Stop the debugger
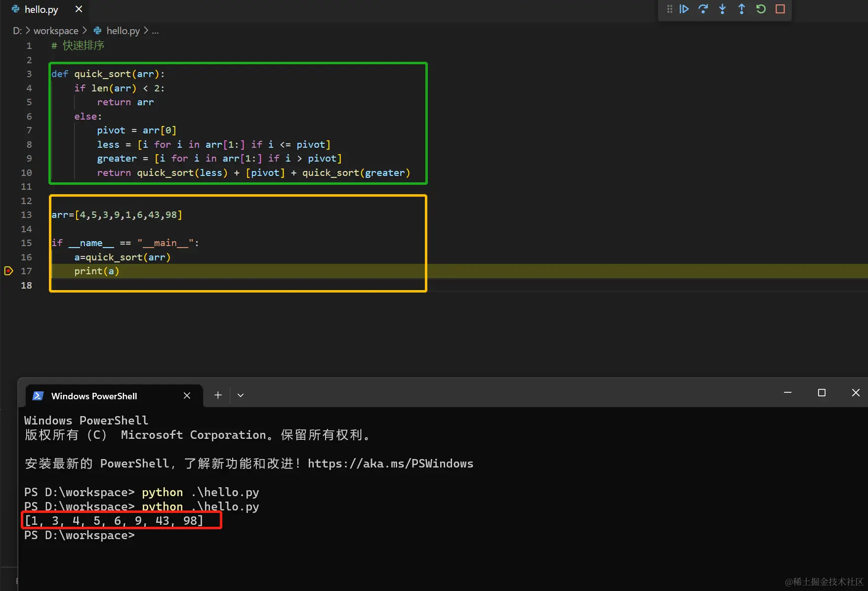 point(780,9)
